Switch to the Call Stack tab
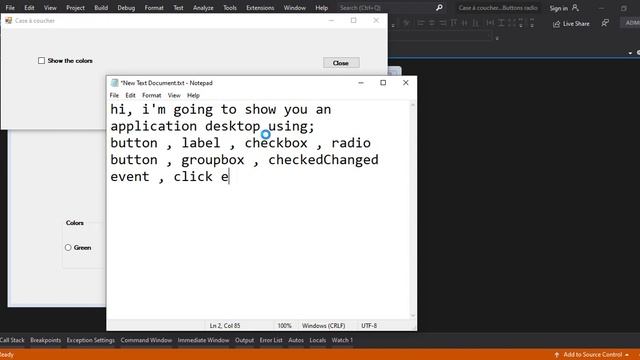The width and height of the screenshot is (640, 360). (x=12, y=340)
